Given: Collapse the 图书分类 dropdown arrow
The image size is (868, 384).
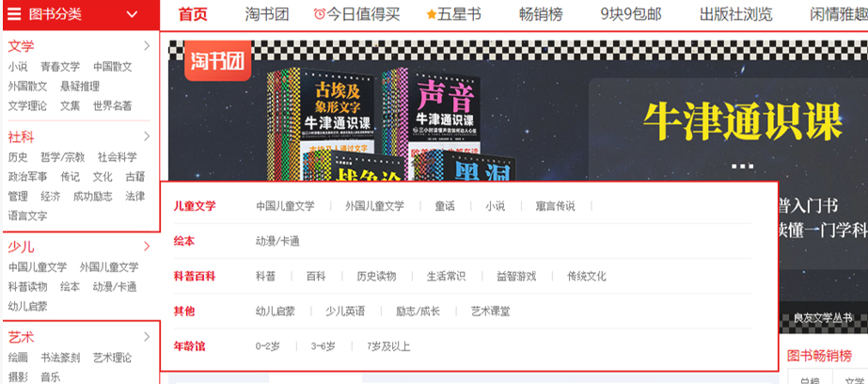Looking at the screenshot, I should [x=133, y=14].
